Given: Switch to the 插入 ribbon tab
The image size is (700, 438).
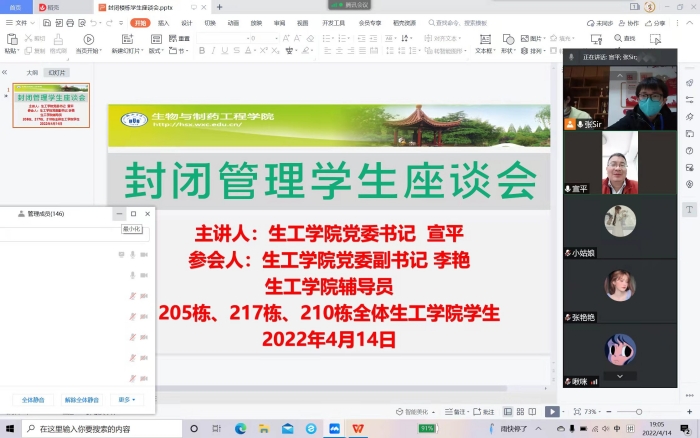Looking at the screenshot, I should [x=163, y=22].
